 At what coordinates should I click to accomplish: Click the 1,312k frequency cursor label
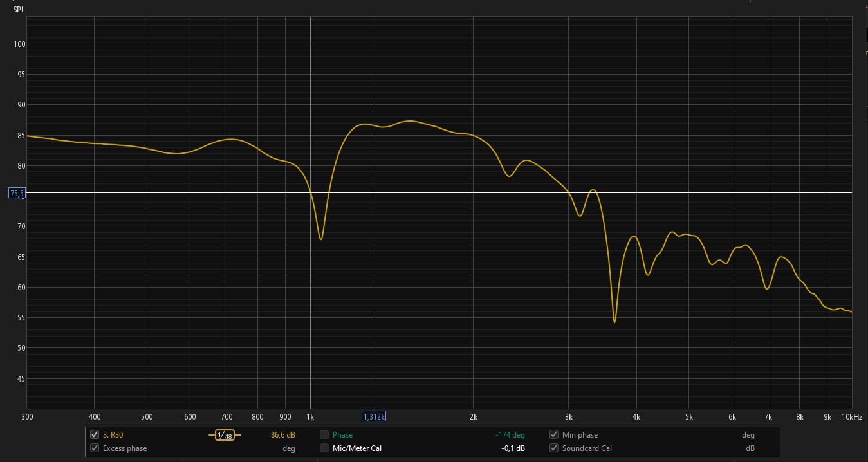(374, 416)
